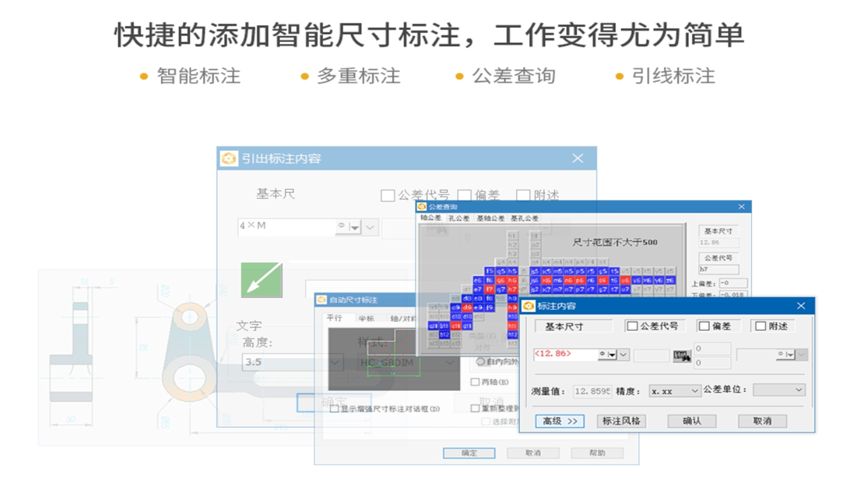
Task: Enable 显示增强尺寸标注对话框(D) checkbox
Action: click(333, 409)
